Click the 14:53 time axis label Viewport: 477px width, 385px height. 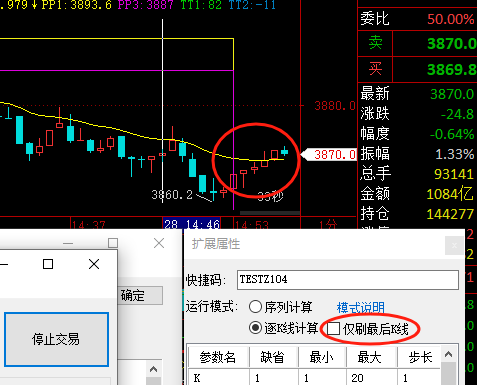coord(252,225)
